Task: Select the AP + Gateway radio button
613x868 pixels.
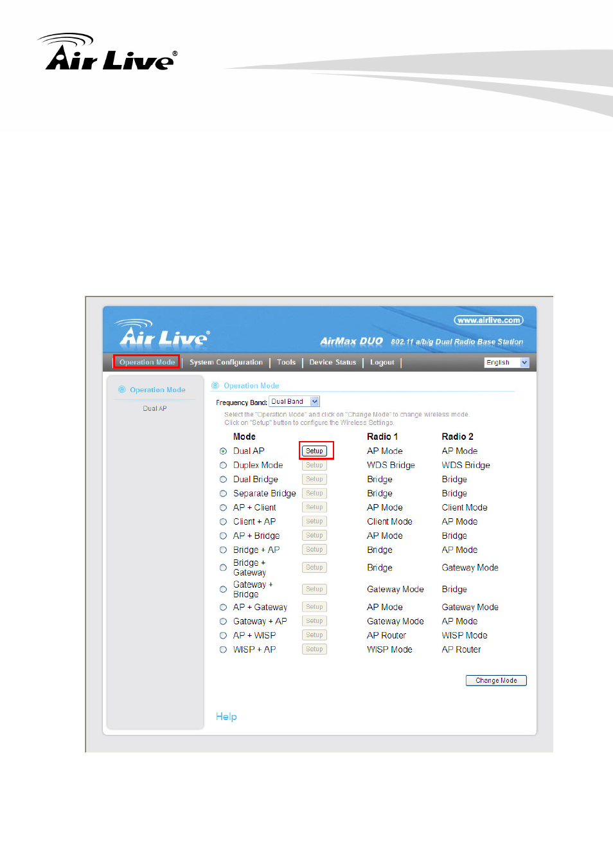Action: coord(223,608)
